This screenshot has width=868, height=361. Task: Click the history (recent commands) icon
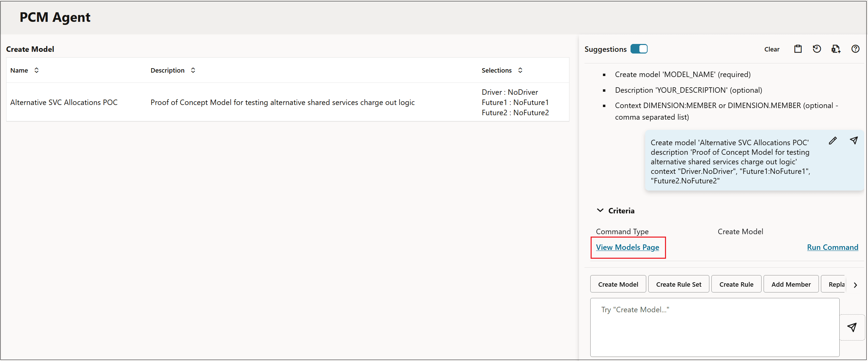817,49
